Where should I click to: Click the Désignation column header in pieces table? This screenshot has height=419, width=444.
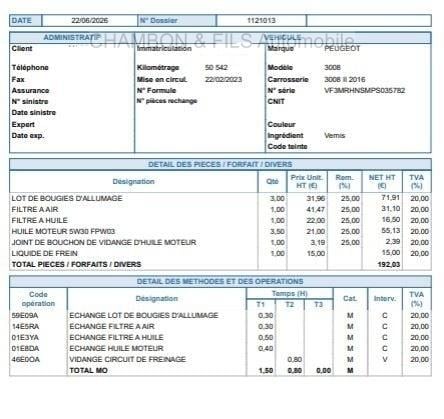(133, 182)
